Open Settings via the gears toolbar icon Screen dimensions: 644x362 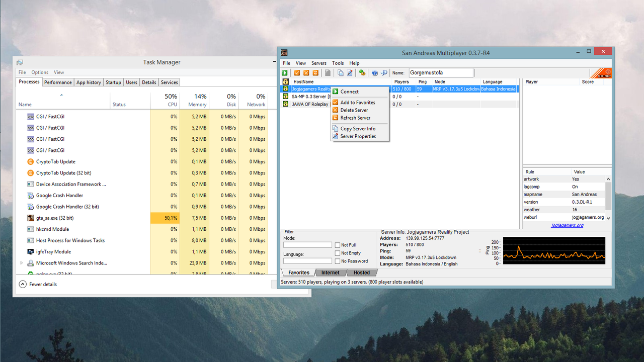(x=362, y=73)
